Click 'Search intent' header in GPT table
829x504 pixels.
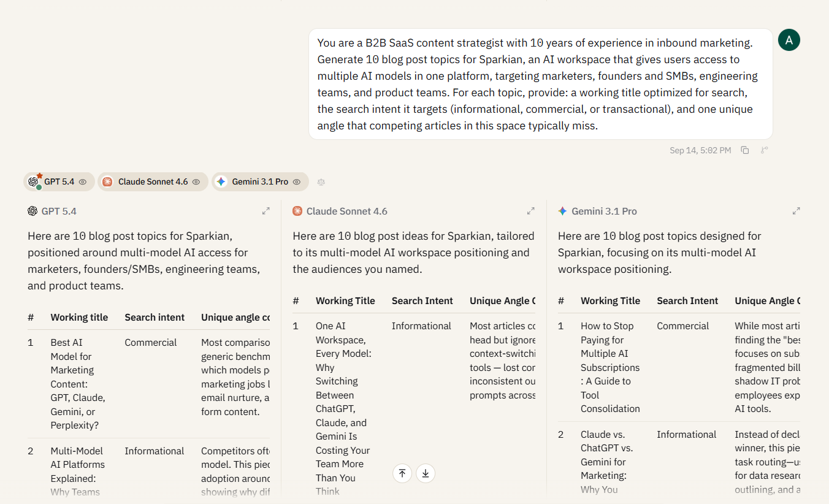click(155, 318)
